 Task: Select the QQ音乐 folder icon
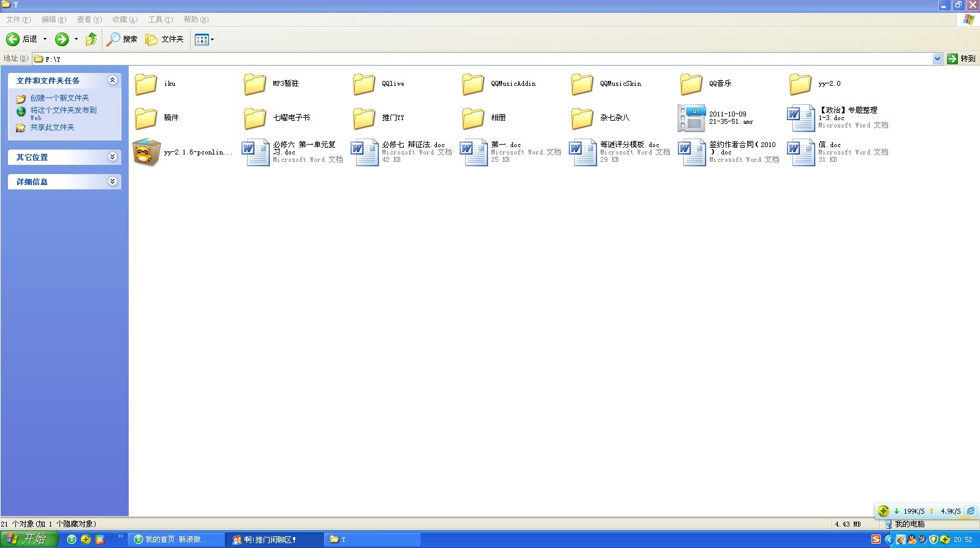click(691, 84)
